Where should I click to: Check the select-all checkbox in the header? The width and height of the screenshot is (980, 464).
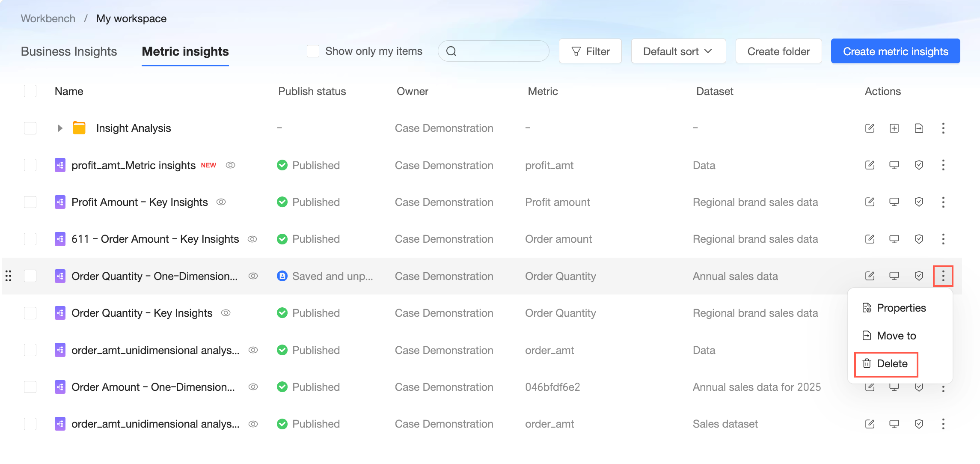pyautogui.click(x=30, y=91)
